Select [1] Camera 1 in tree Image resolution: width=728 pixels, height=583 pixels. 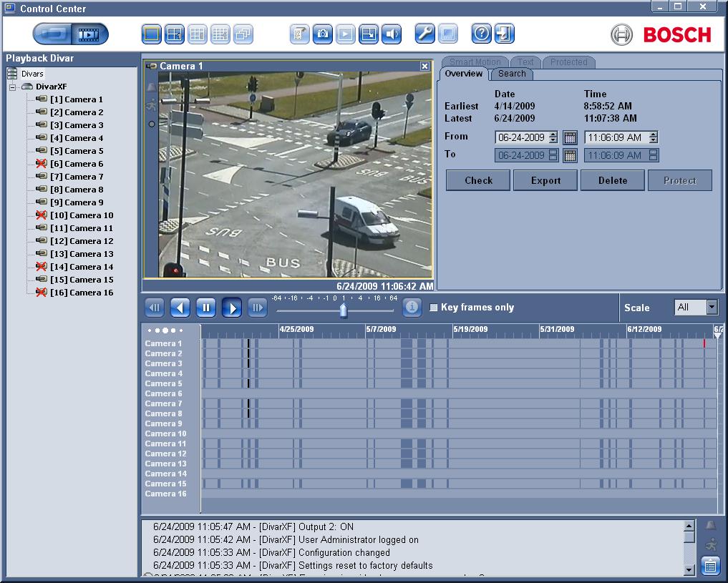77,99
